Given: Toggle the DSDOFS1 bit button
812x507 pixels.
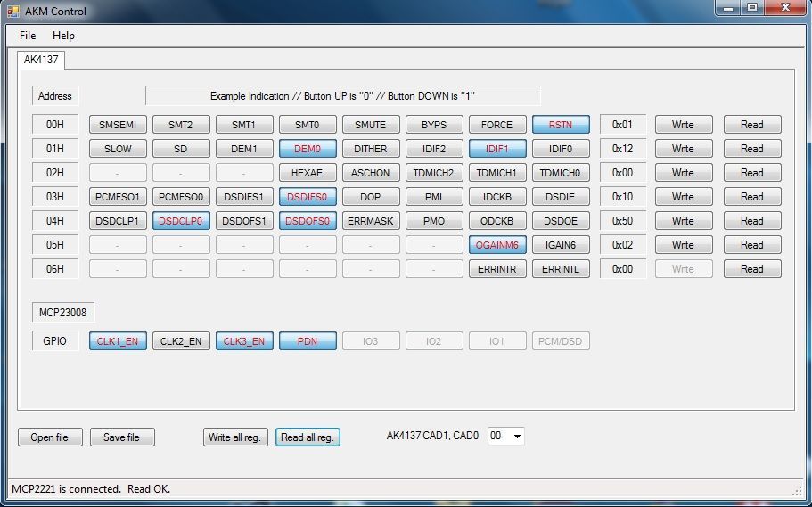Looking at the screenshot, I should coord(244,221).
